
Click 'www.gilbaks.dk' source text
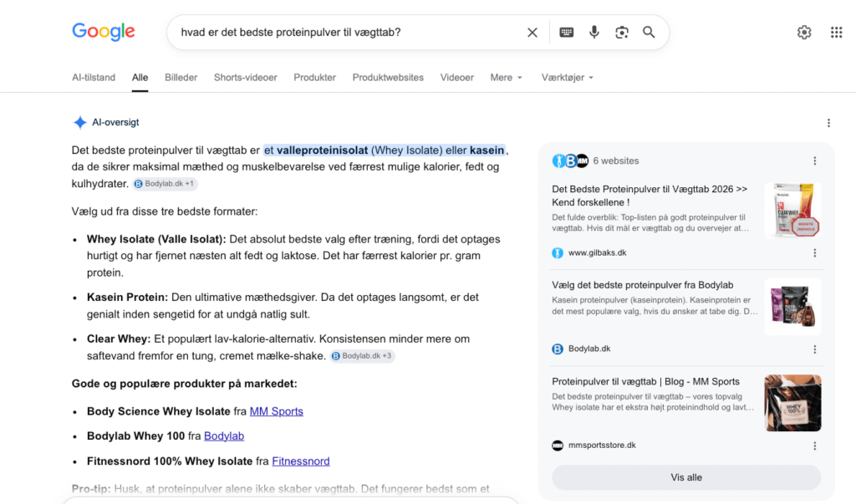(597, 252)
